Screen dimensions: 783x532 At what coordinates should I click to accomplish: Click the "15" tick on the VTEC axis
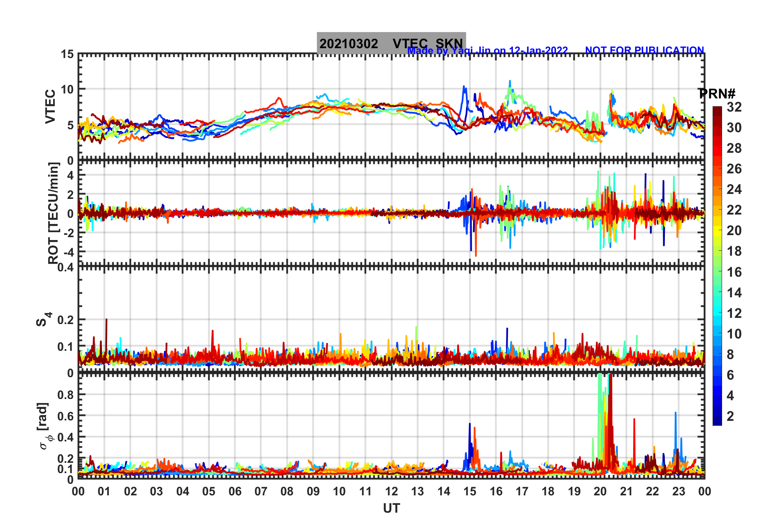tap(67, 54)
